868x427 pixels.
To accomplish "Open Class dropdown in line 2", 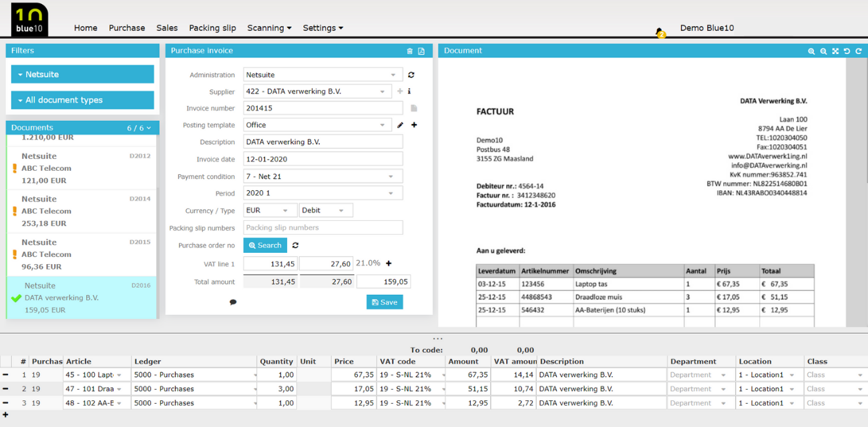I will click(x=835, y=389).
